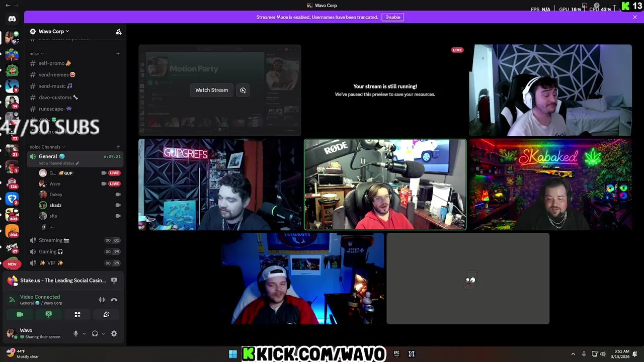The image size is (644, 362).
Task: Select sKa in voice participants
Action: pyautogui.click(x=79, y=216)
